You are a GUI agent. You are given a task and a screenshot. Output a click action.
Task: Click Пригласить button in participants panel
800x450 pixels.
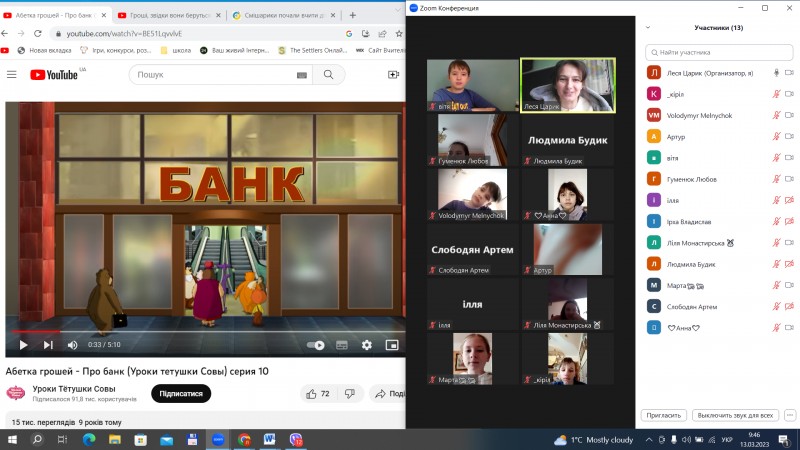662,414
